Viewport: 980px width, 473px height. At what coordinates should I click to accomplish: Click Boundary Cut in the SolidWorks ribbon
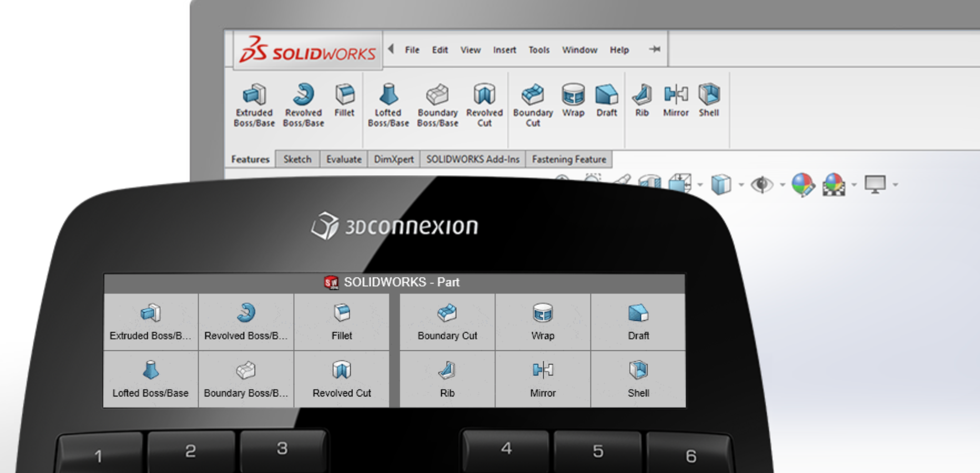533,105
